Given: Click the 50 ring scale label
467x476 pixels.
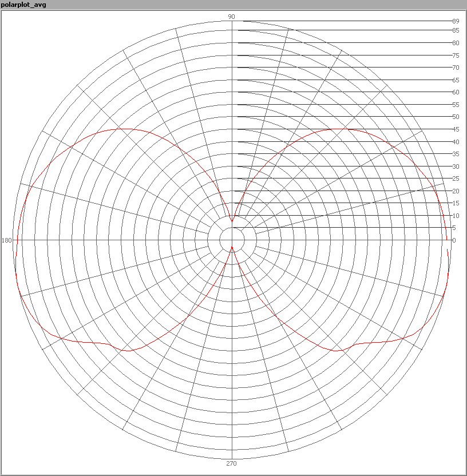Looking at the screenshot, I should pyautogui.click(x=456, y=117).
